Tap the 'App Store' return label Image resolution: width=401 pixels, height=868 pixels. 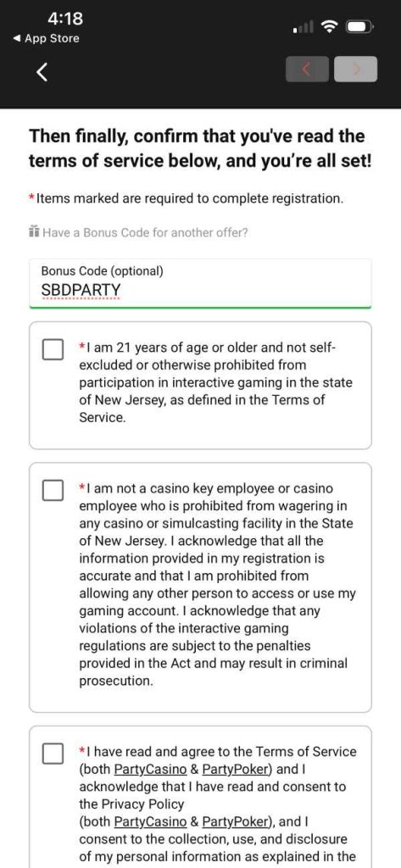pyautogui.click(x=52, y=39)
